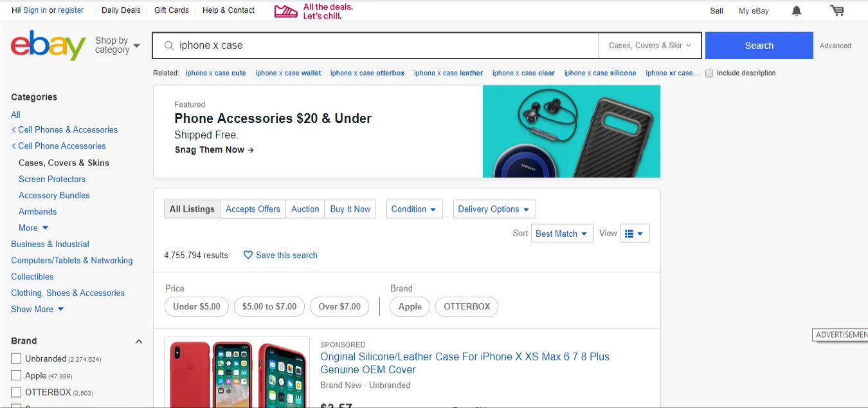
Task: Open the shopping cart icon
Action: (836, 10)
